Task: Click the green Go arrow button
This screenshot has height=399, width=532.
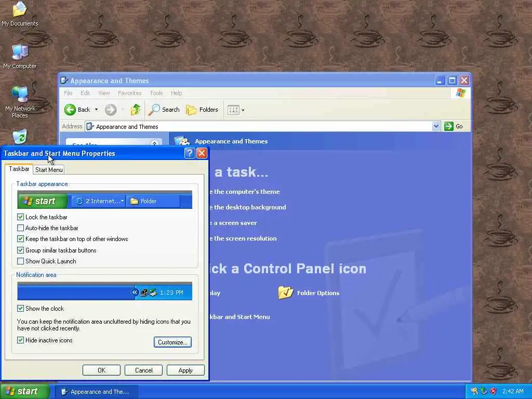Action: 448,126
